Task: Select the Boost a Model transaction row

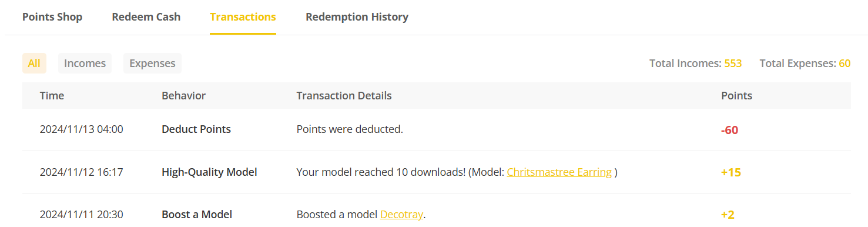Action: click(437, 211)
